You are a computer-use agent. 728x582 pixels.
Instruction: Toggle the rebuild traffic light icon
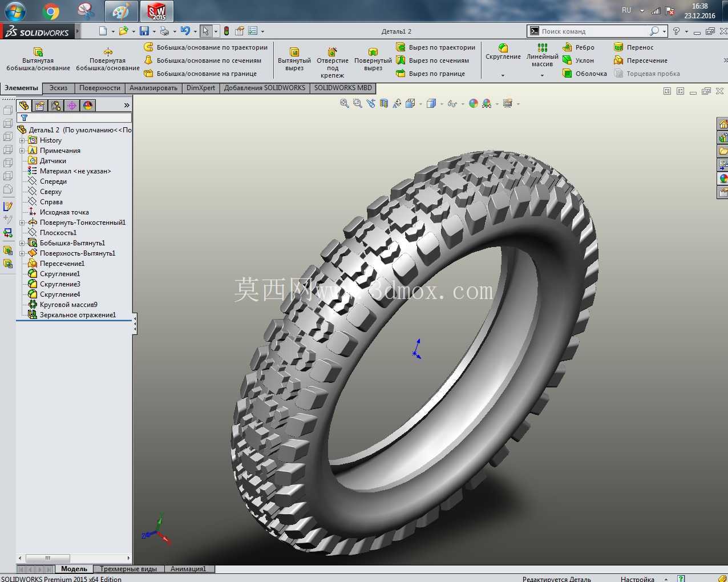tap(227, 31)
